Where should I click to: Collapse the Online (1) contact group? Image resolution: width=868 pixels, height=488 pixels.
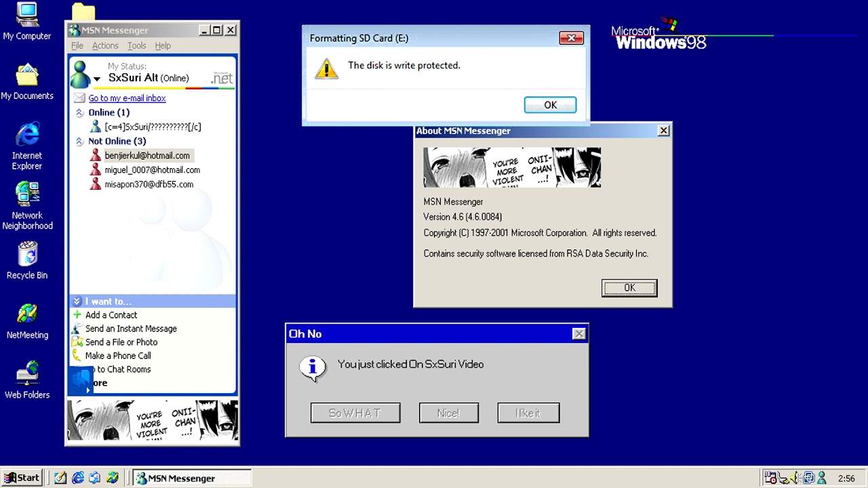pyautogui.click(x=79, y=113)
